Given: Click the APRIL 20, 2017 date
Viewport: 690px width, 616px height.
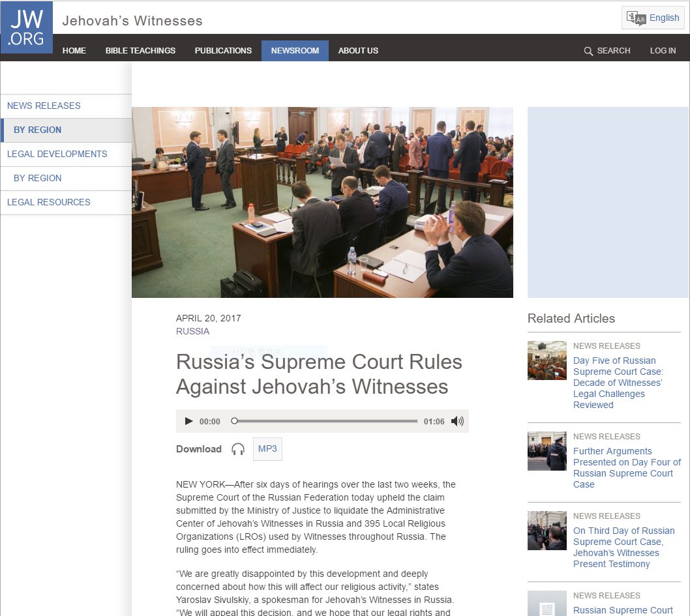Looking at the screenshot, I should (209, 318).
